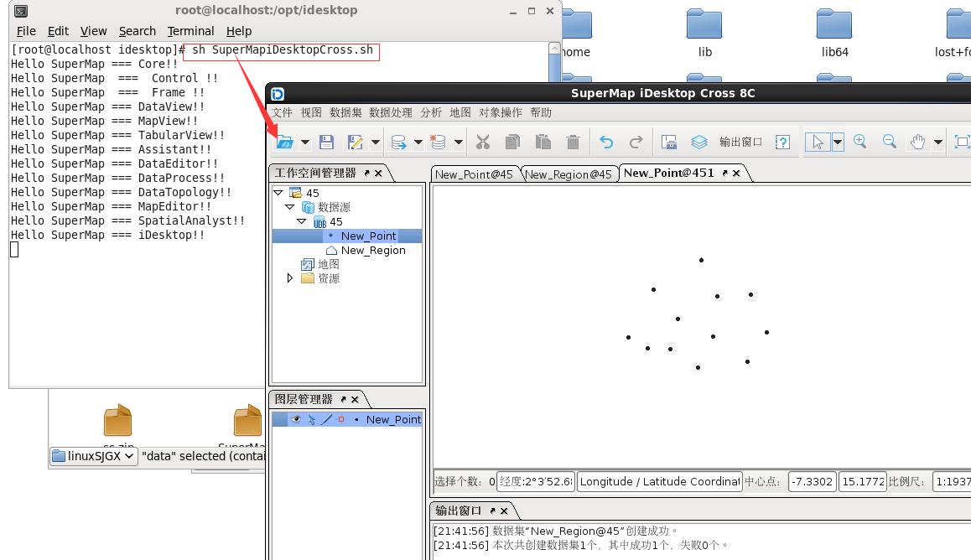Click the center point X field -7.3302
The image size is (971, 560).
(813, 481)
